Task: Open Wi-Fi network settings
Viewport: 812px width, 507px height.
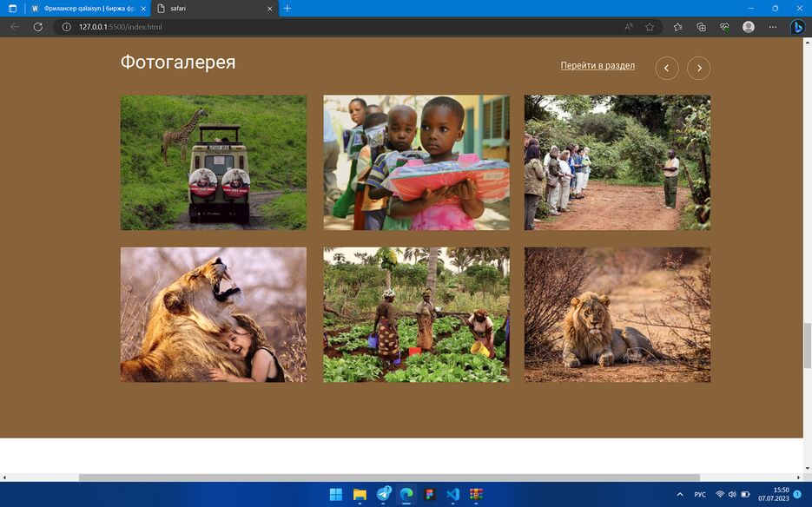Action: (x=720, y=495)
